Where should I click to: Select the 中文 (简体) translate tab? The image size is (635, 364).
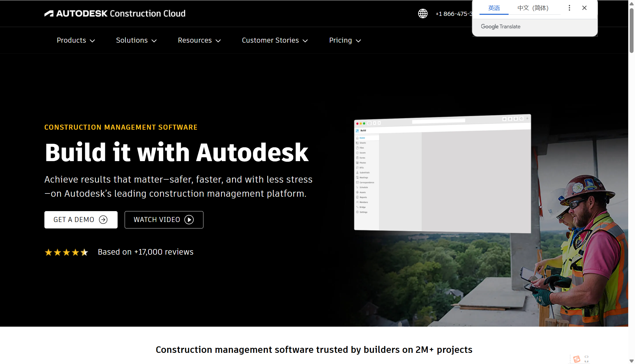coord(533,8)
